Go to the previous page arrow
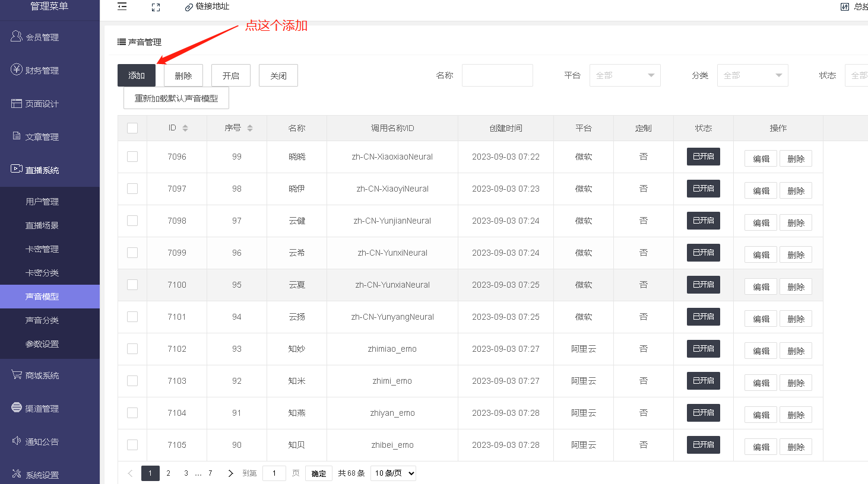Viewport: 868px width, 484px height. 131,473
